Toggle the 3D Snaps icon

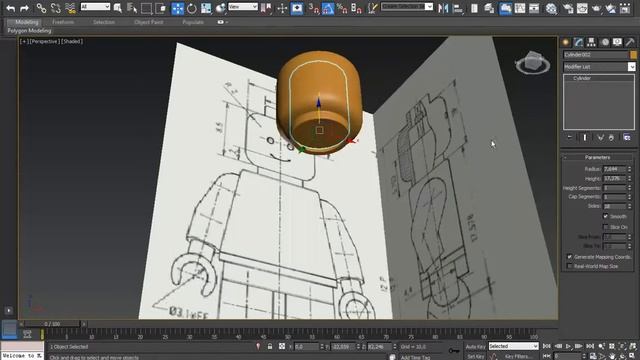click(313, 8)
